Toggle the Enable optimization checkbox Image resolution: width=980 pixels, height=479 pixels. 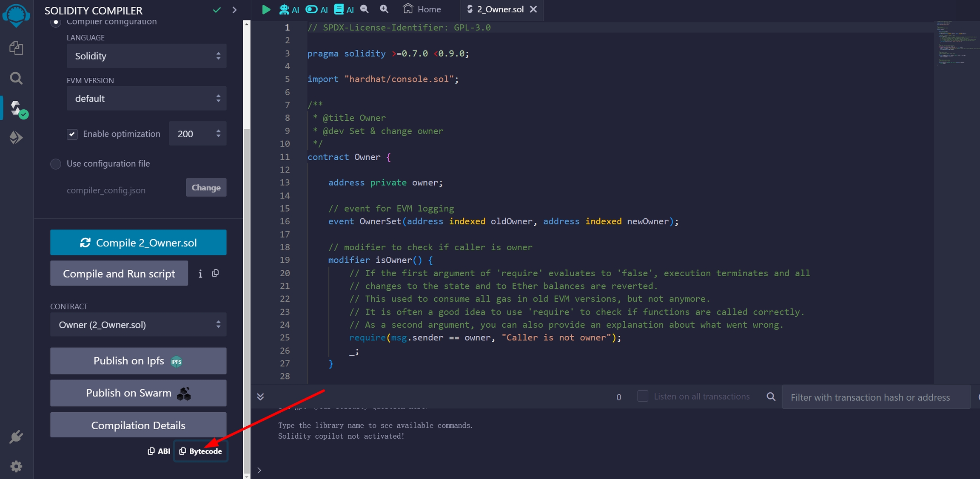click(x=72, y=134)
